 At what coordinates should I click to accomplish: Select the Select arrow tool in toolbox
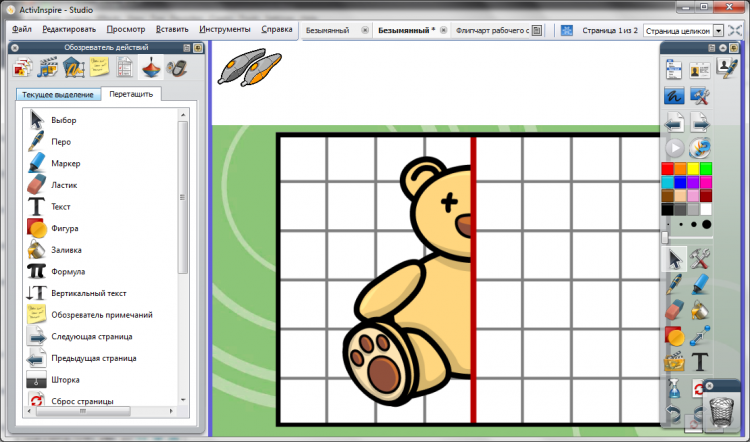point(674,259)
